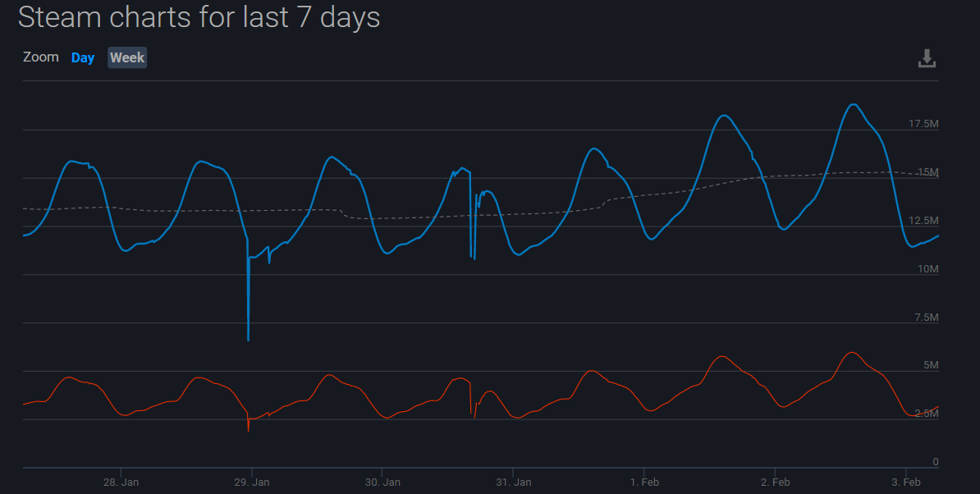The width and height of the screenshot is (980, 494).
Task: Click the download chart icon
Action: click(927, 58)
